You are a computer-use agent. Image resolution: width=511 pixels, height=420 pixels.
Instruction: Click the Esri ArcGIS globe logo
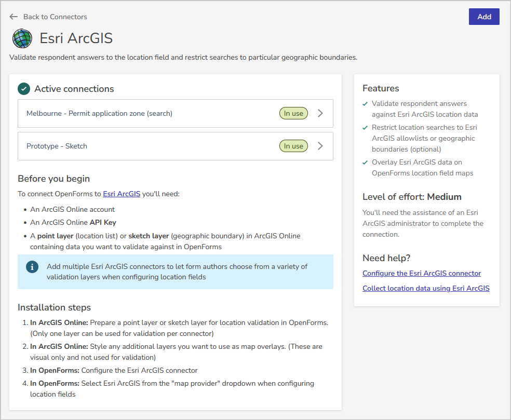tap(22, 38)
